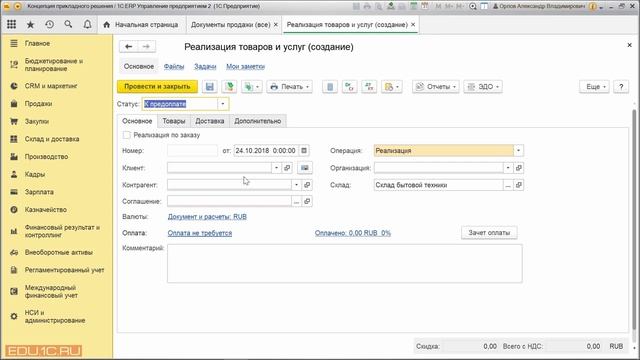Click the document icon after Печать
Image resolution: width=640 pixels, height=360 pixels.
[x=330, y=87]
